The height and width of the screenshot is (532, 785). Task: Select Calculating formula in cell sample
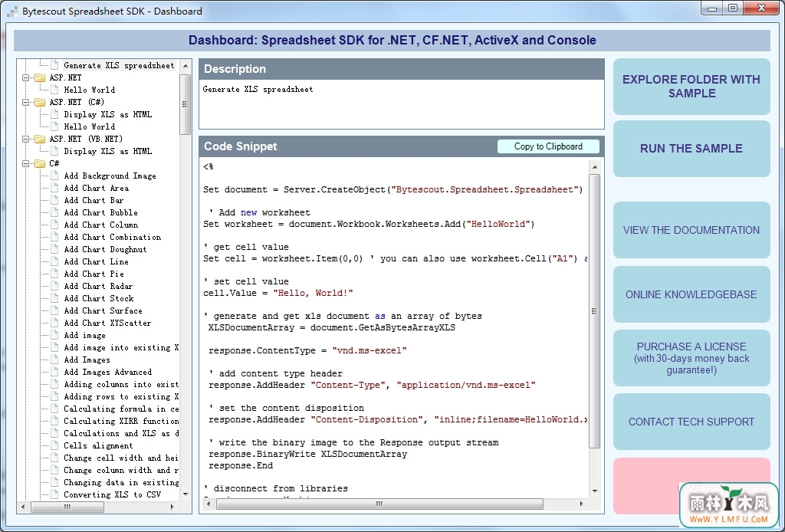click(120, 409)
